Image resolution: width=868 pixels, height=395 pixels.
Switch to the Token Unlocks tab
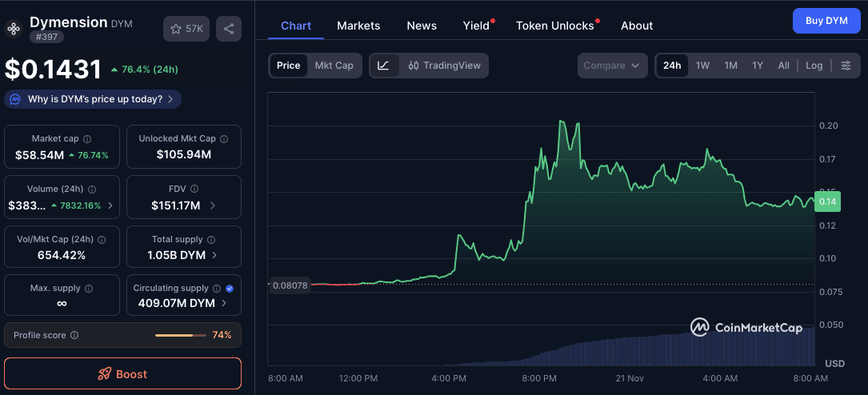[555, 26]
